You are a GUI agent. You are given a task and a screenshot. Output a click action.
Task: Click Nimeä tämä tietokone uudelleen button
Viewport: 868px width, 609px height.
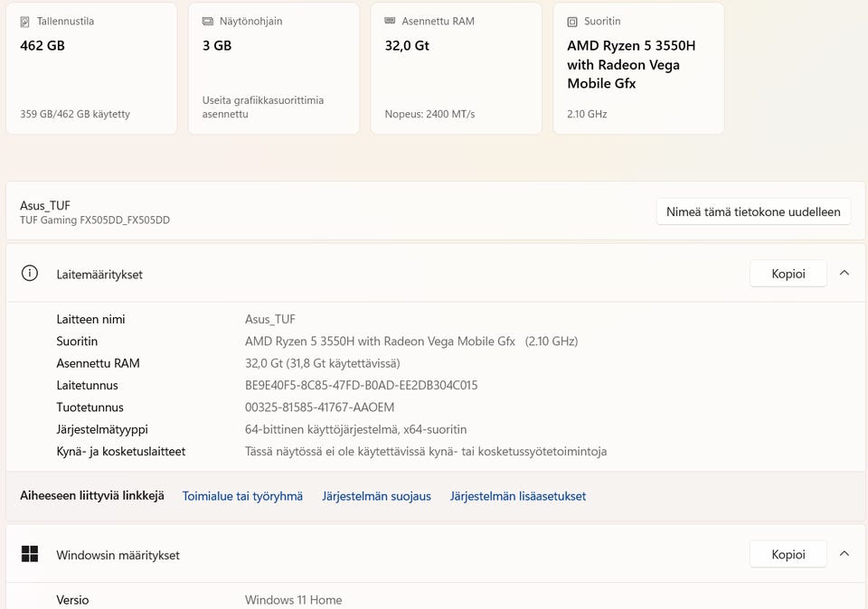pos(753,212)
